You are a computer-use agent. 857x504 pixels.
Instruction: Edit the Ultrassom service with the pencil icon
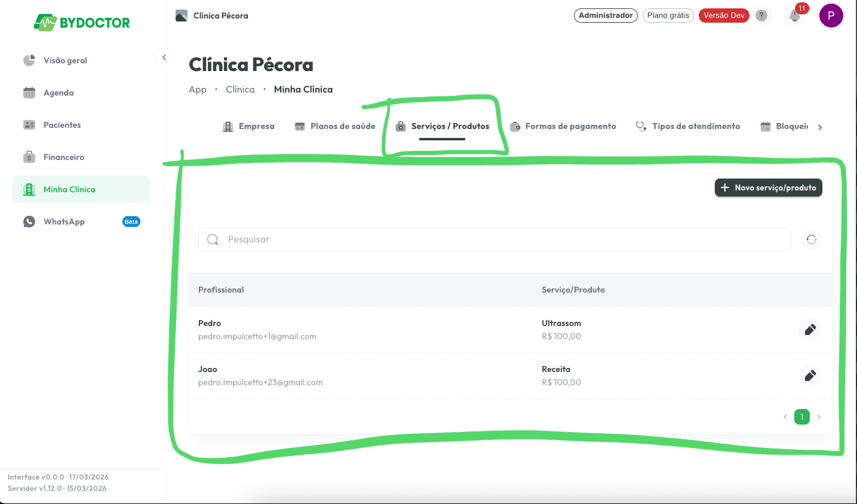(x=810, y=330)
